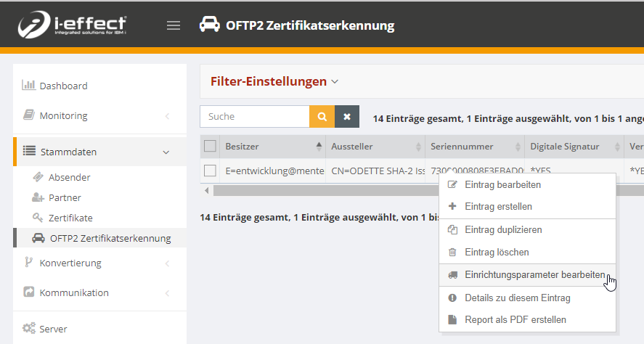Click into the Suche search field
This screenshot has width=644, height=344.
pos(254,116)
